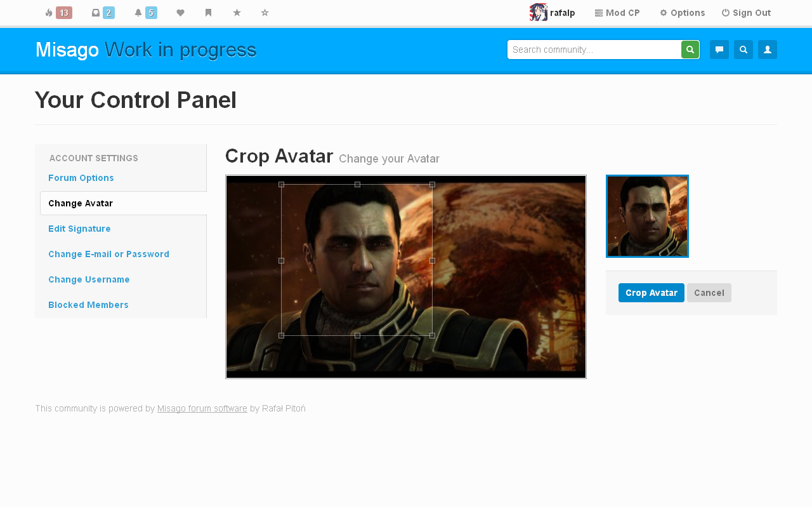Image resolution: width=812 pixels, height=508 pixels.
Task: Open the bell notifications icon
Action: [145, 13]
